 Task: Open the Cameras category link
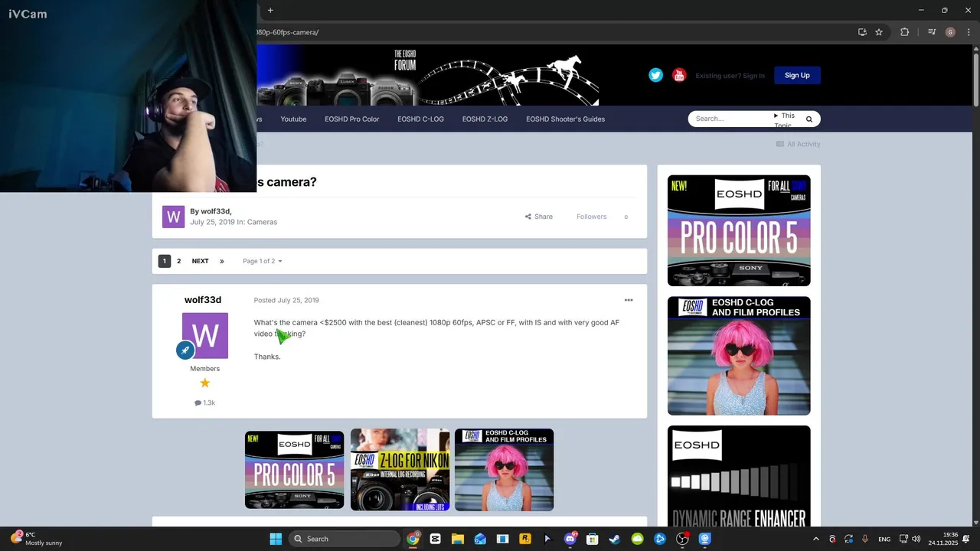click(262, 222)
